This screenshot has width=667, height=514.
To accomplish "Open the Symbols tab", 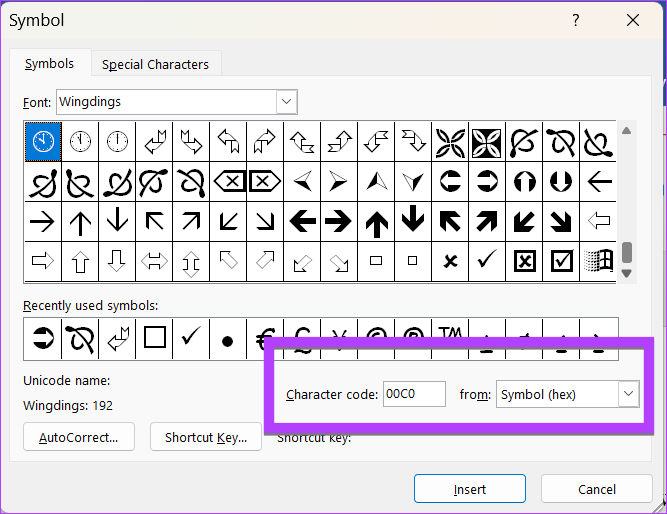I will (49, 64).
